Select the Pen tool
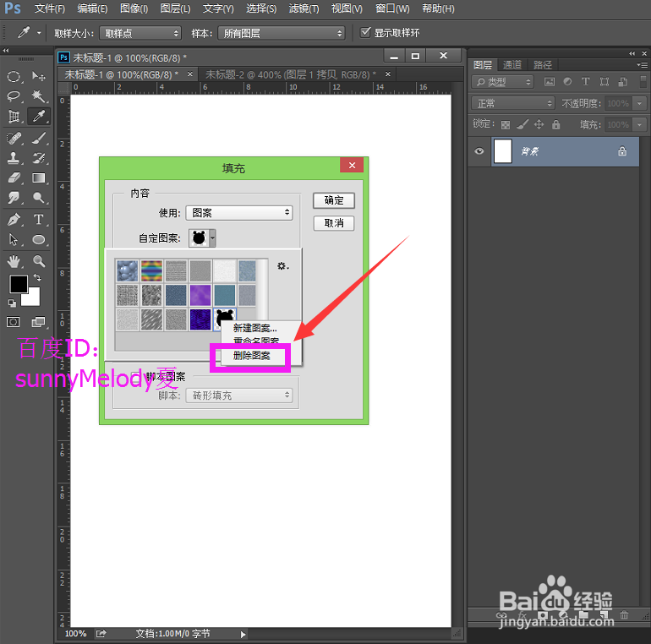 (x=14, y=220)
